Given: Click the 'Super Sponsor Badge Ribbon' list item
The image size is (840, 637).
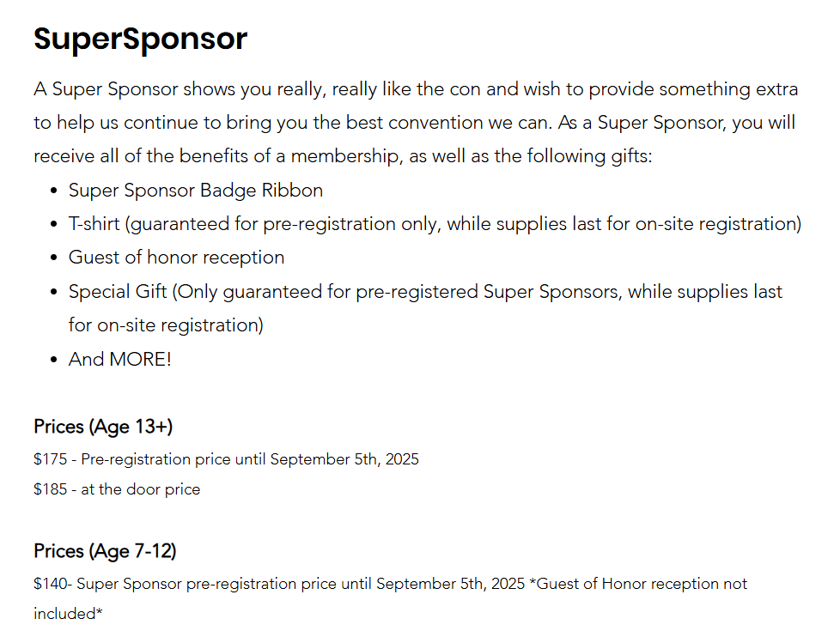Looking at the screenshot, I should pyautogui.click(x=195, y=190).
